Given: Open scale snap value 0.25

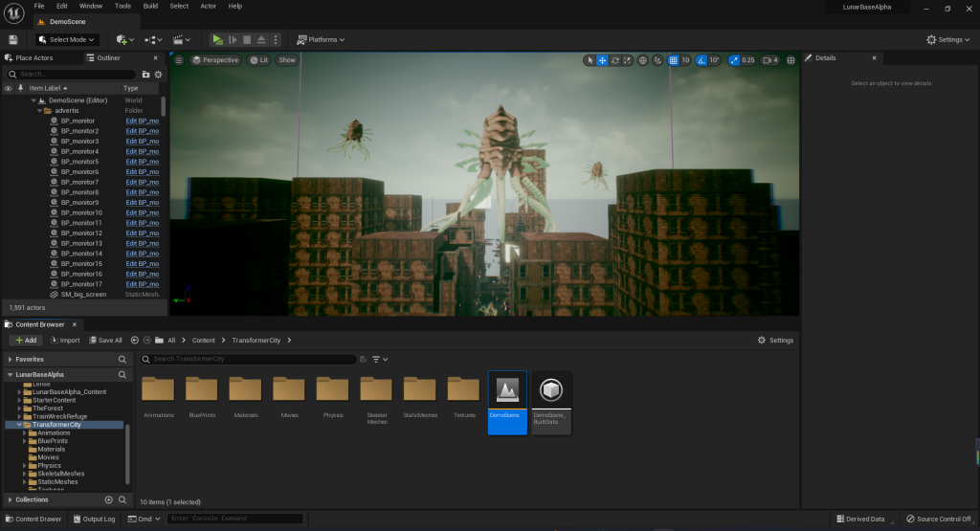Looking at the screenshot, I should click(748, 60).
